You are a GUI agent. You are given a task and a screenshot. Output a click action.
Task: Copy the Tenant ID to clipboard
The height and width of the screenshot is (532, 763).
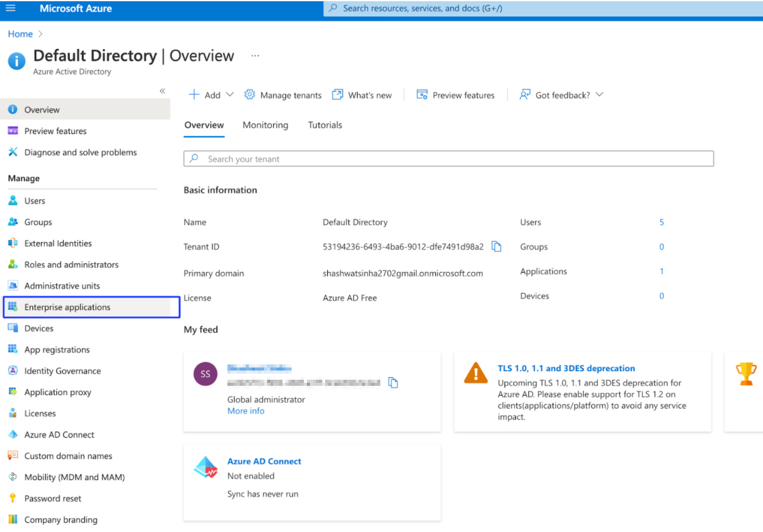(x=497, y=246)
